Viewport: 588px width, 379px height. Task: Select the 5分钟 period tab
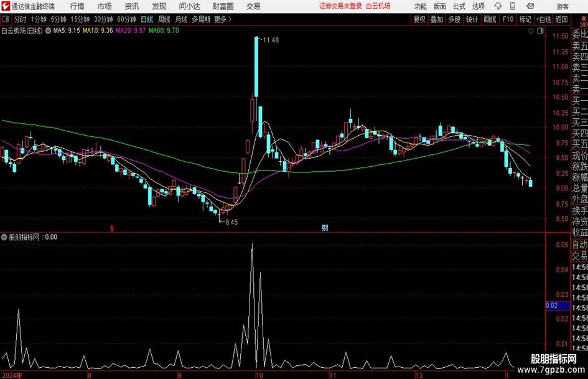[x=58, y=19]
